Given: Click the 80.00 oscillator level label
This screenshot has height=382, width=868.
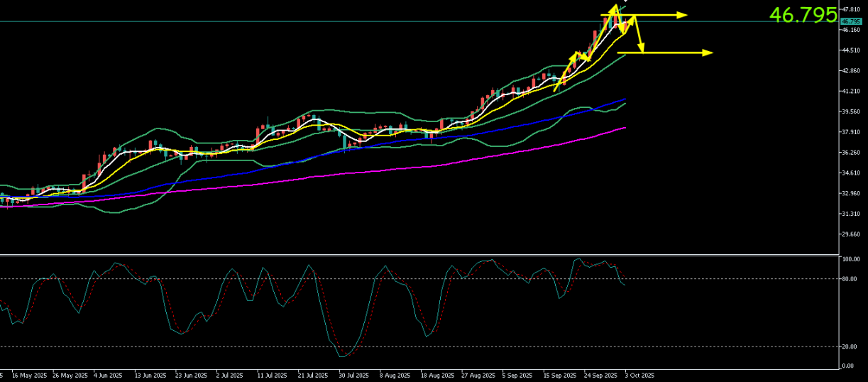Looking at the screenshot, I should pyautogui.click(x=850, y=279).
